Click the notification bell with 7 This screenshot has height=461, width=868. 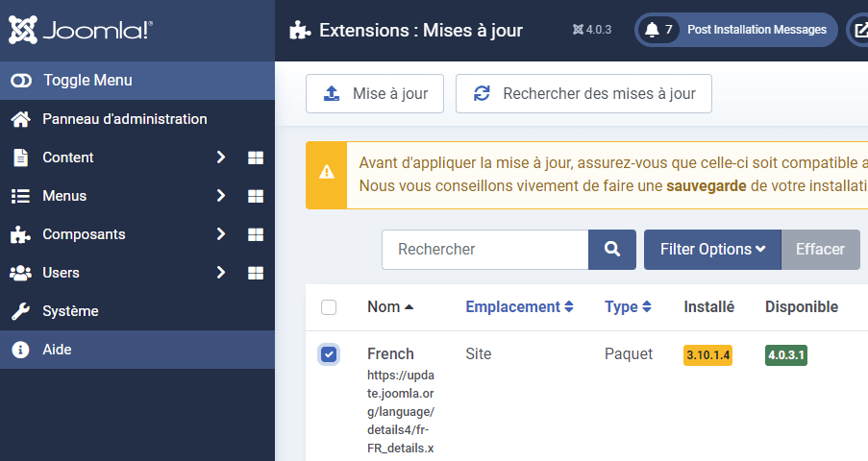point(658,30)
